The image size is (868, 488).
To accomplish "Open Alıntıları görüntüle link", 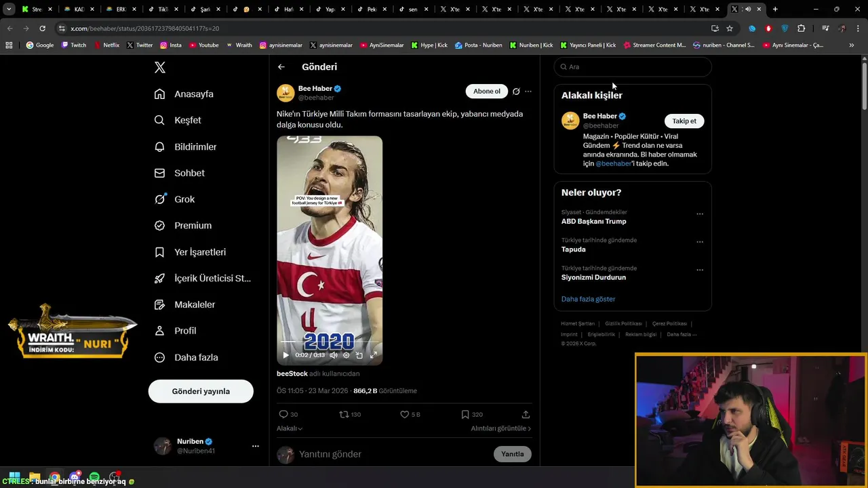I will pos(501,428).
